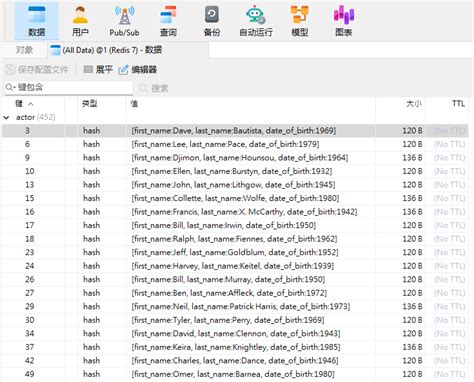Collapse the actor (452) group
Screen dimensions: 474x382
click(x=6, y=117)
